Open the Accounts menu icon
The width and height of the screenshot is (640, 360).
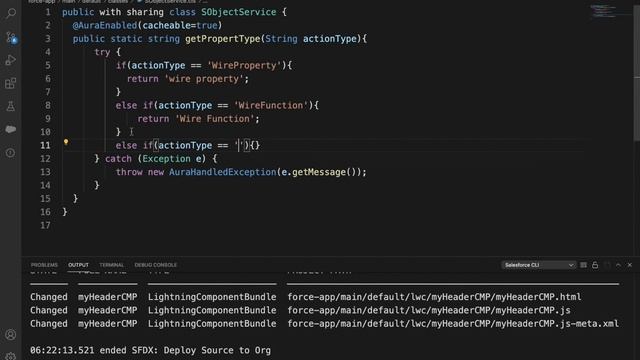click(x=11, y=335)
